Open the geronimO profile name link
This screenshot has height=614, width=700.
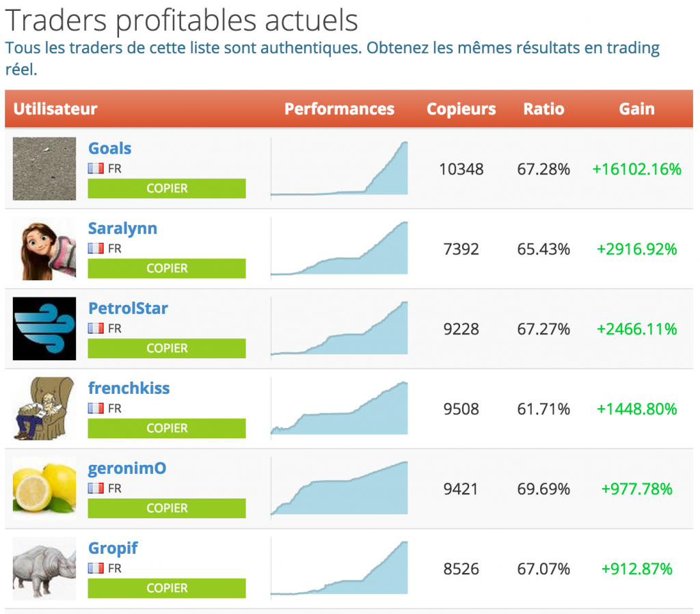tap(127, 468)
